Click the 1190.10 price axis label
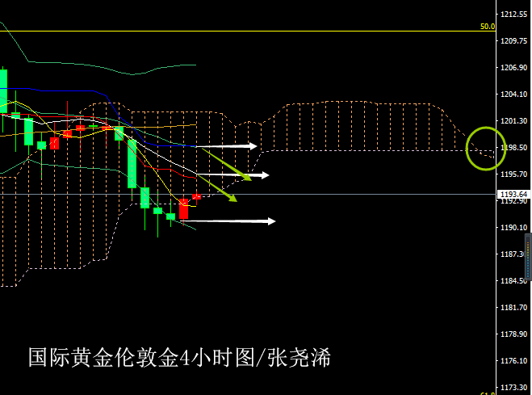532x395 pixels. [514, 227]
